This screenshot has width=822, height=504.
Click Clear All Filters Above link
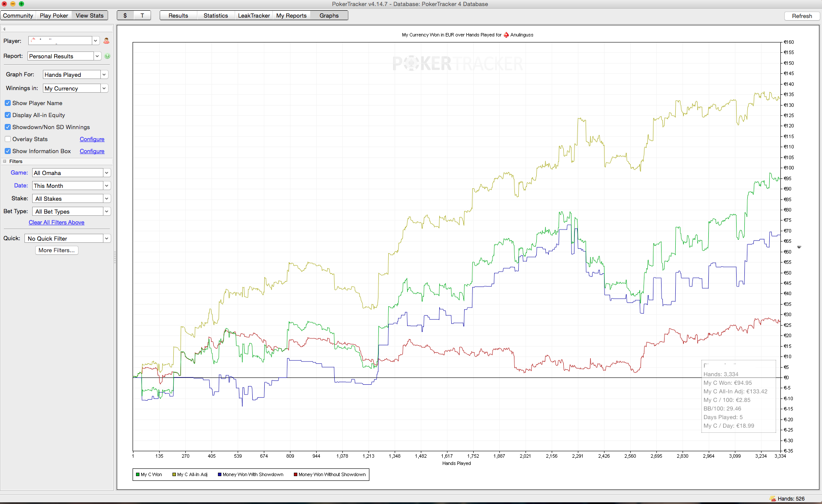pos(57,222)
